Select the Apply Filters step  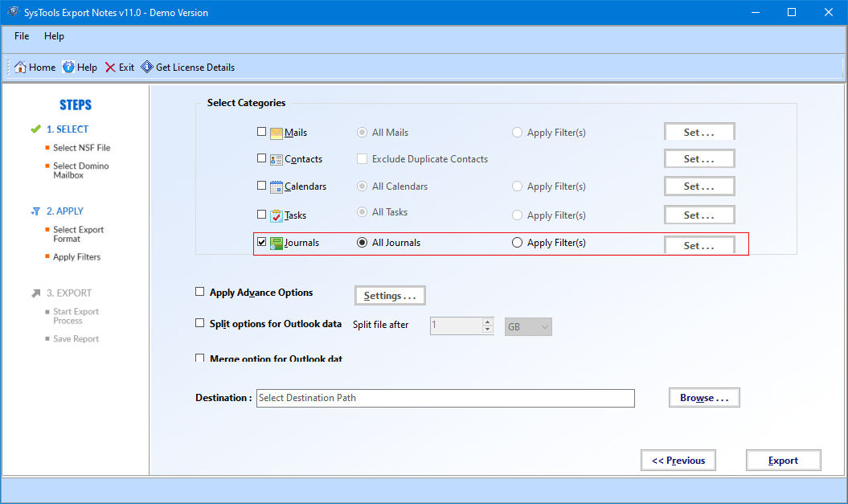pos(76,257)
